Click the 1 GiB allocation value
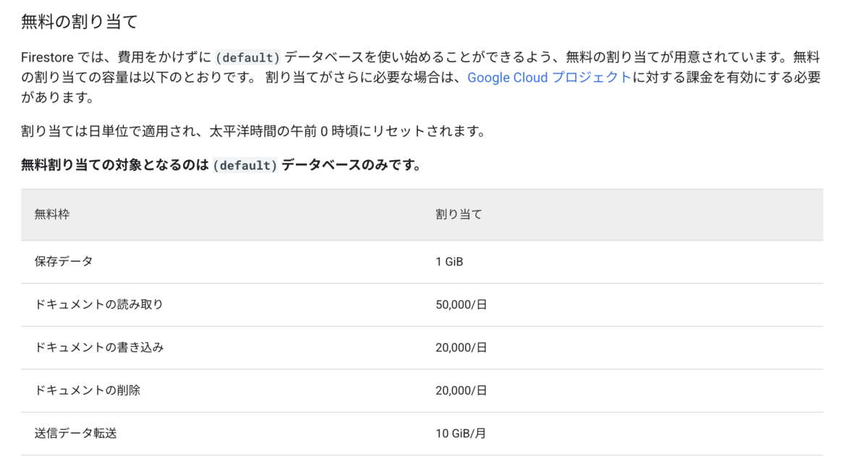The width and height of the screenshot is (868, 464). click(x=449, y=261)
